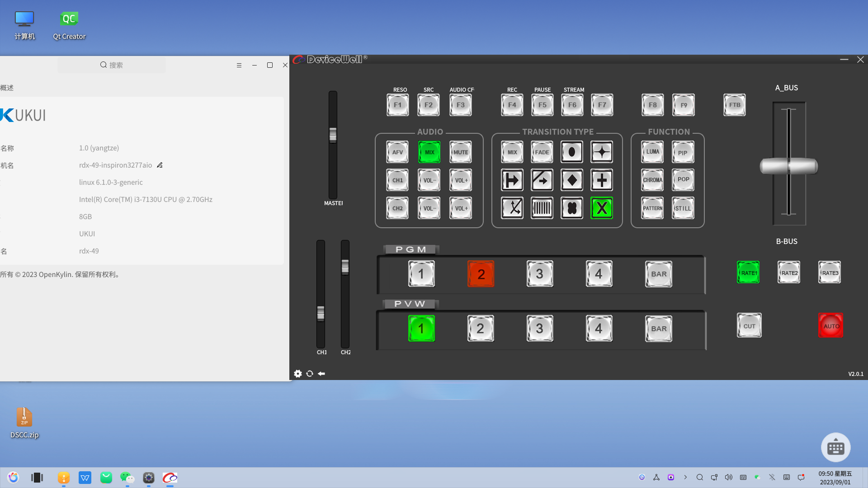Open Qt Creator desktop shortcut
The height and width of the screenshot is (488, 868).
click(69, 26)
